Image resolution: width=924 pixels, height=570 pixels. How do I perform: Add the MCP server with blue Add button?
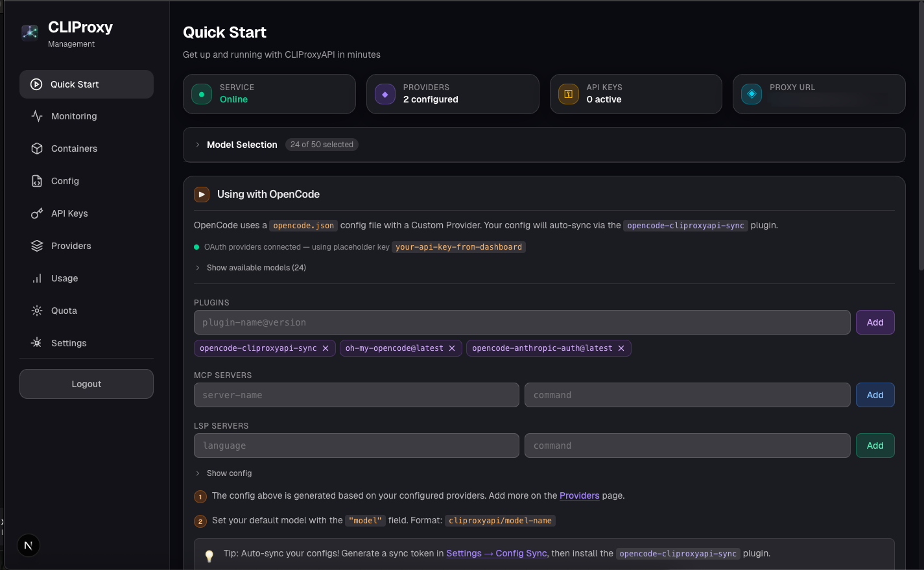[x=875, y=395]
